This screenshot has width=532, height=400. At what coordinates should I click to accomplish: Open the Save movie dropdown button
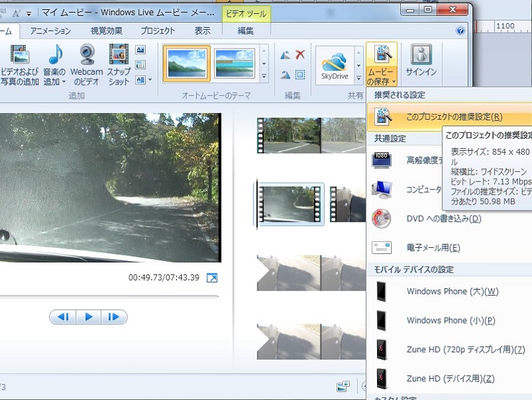[x=381, y=77]
